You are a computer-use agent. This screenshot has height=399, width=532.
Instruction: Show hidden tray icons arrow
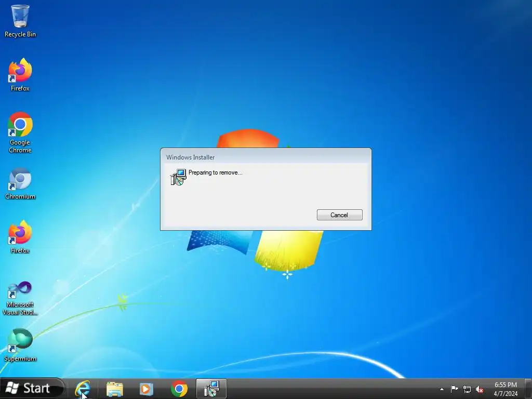click(x=442, y=389)
